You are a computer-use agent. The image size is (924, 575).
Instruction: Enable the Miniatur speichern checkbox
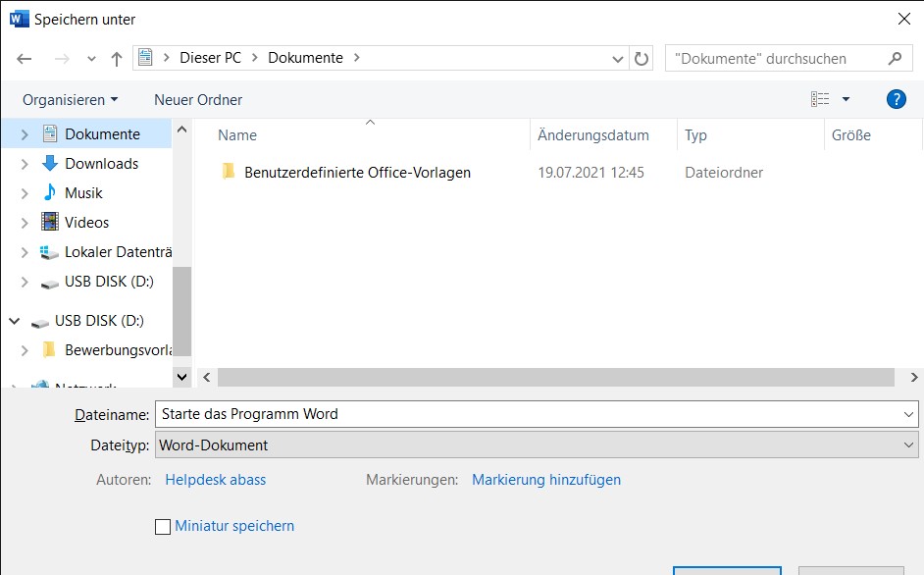(163, 527)
